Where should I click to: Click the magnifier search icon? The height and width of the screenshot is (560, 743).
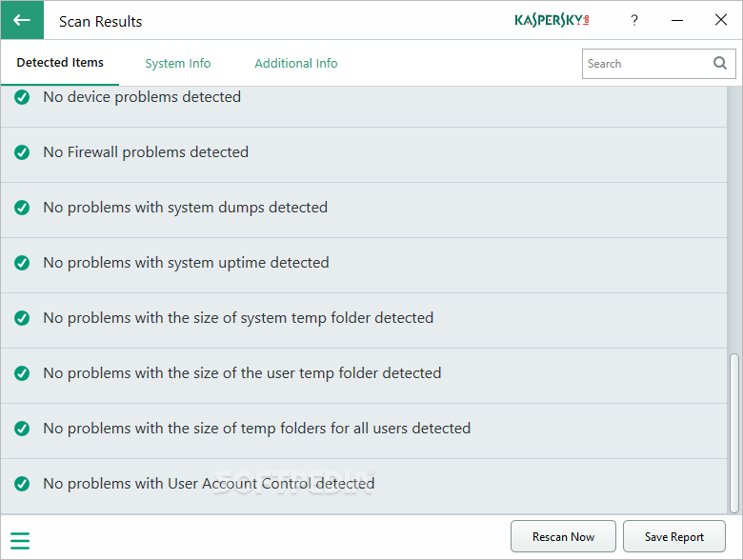(720, 63)
